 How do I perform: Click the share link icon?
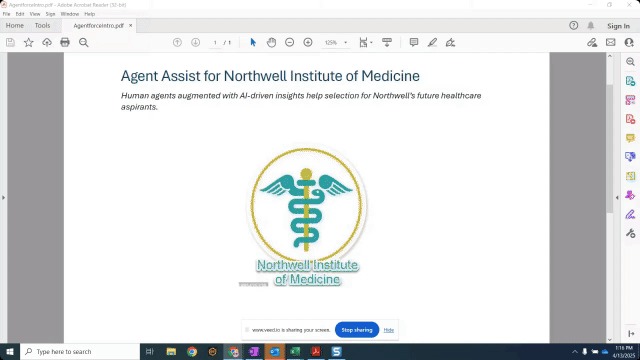pyautogui.click(x=592, y=42)
